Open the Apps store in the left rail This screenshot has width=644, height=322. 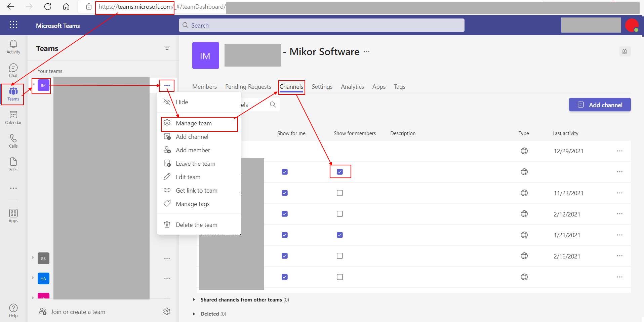(13, 215)
